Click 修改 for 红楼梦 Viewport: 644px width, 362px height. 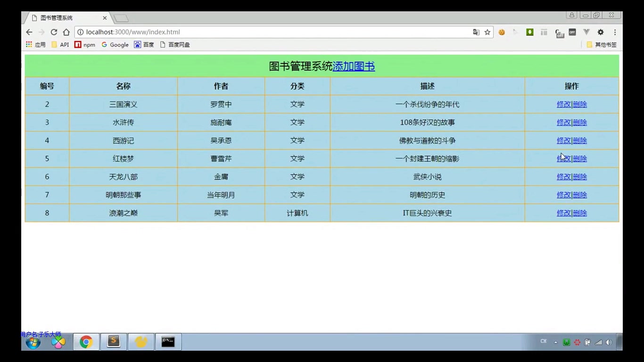(564, 159)
